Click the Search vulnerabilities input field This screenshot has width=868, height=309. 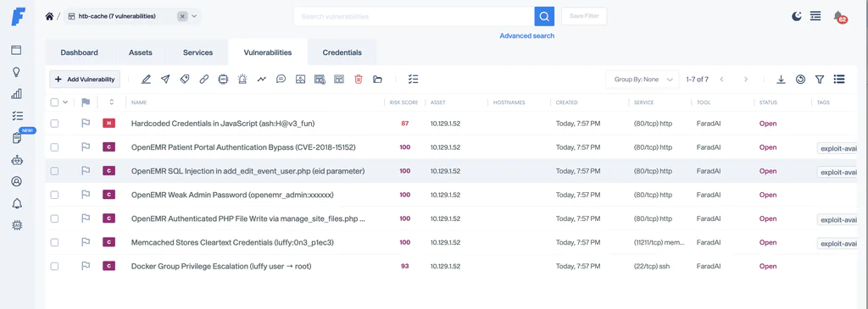414,17
